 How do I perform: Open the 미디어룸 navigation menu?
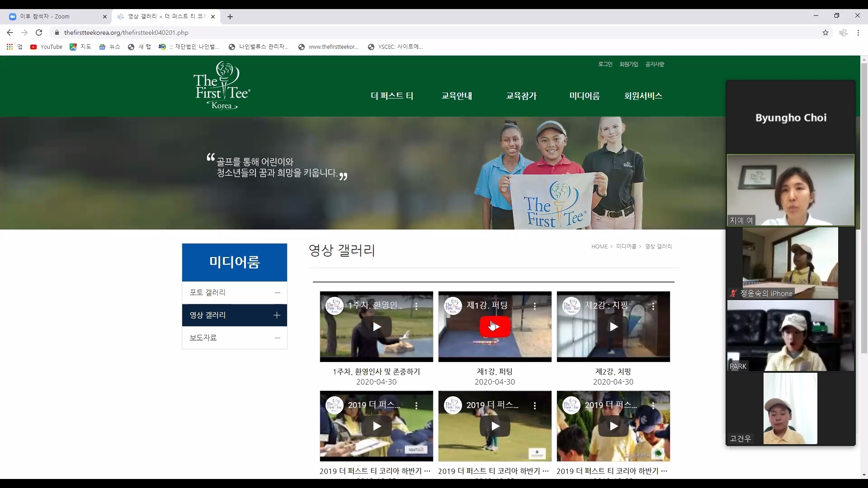click(x=584, y=96)
